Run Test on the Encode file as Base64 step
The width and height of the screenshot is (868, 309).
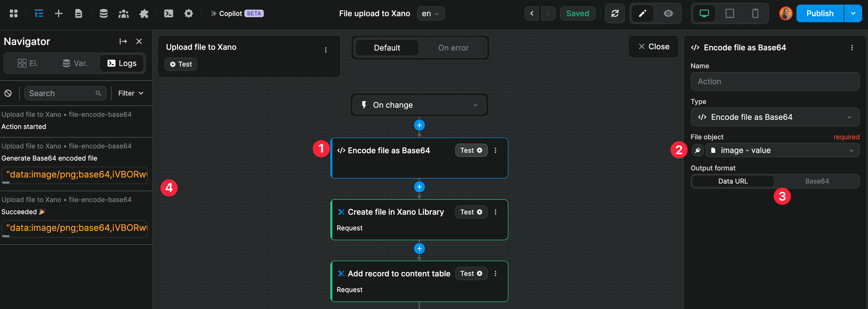click(x=471, y=150)
